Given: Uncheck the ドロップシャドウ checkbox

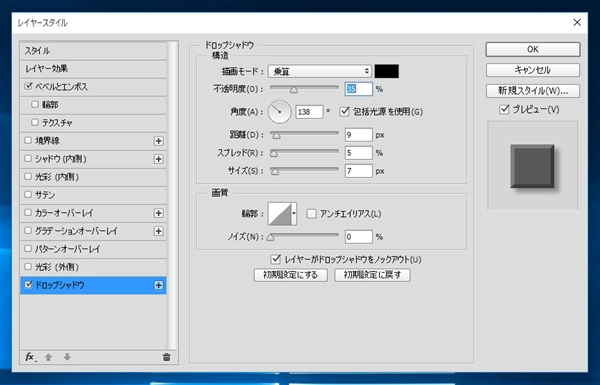Looking at the screenshot, I should [x=28, y=285].
